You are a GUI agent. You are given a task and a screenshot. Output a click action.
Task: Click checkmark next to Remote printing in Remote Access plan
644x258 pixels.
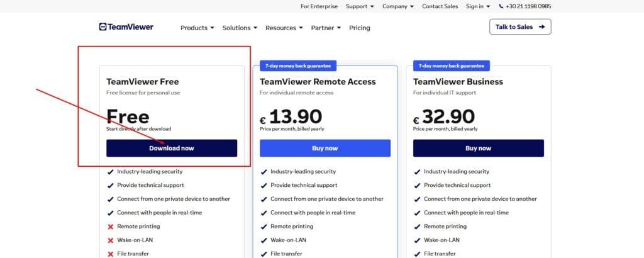point(264,226)
